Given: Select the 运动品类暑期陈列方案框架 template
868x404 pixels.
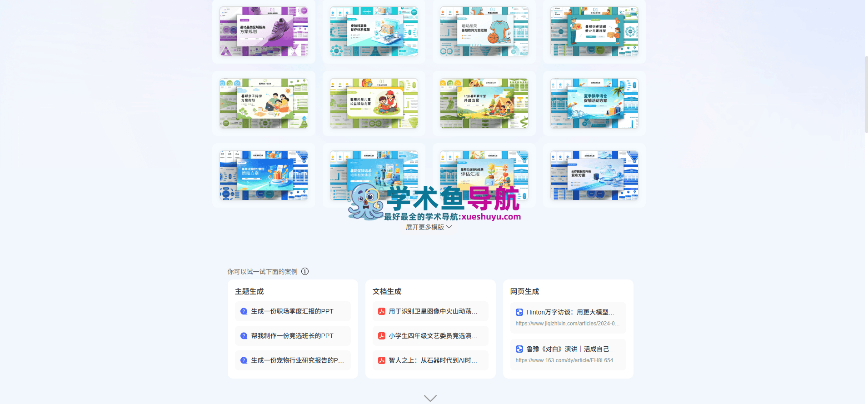Looking at the screenshot, I should point(484,31).
